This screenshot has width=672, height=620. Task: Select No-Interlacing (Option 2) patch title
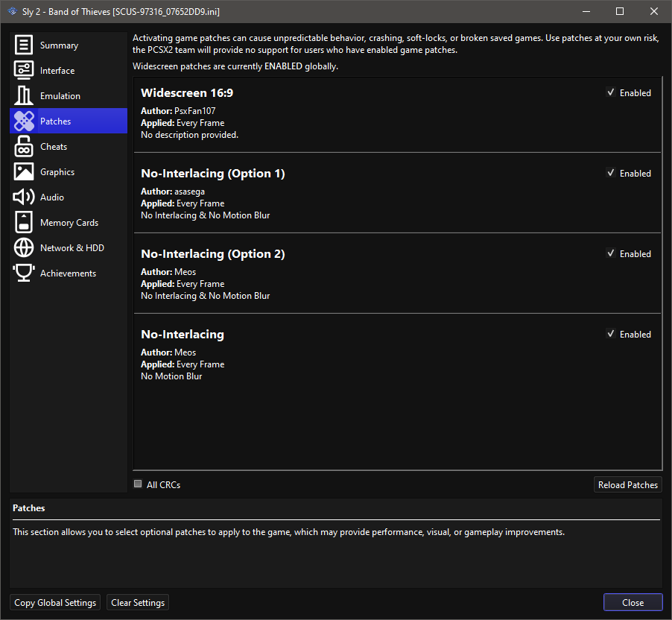pos(213,254)
